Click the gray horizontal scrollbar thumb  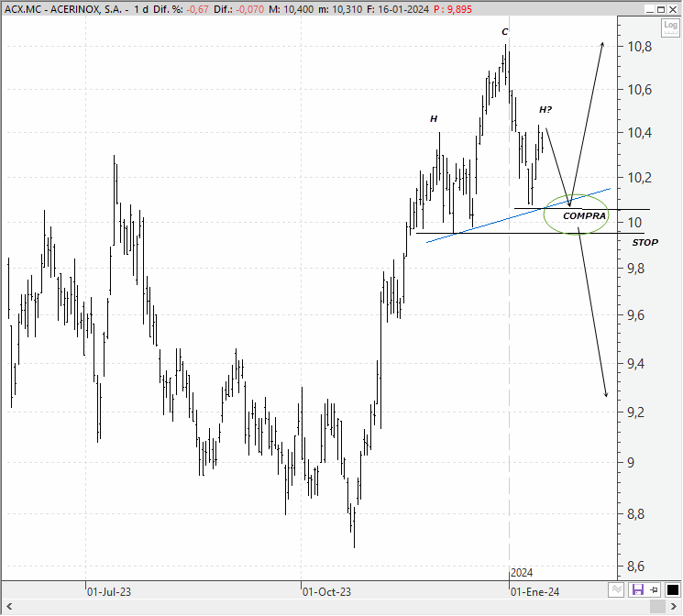[657, 607]
